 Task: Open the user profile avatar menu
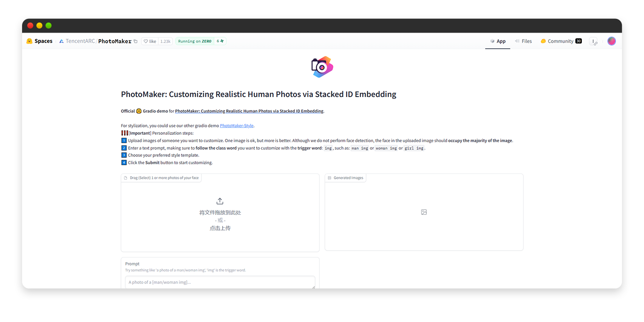[x=611, y=41]
